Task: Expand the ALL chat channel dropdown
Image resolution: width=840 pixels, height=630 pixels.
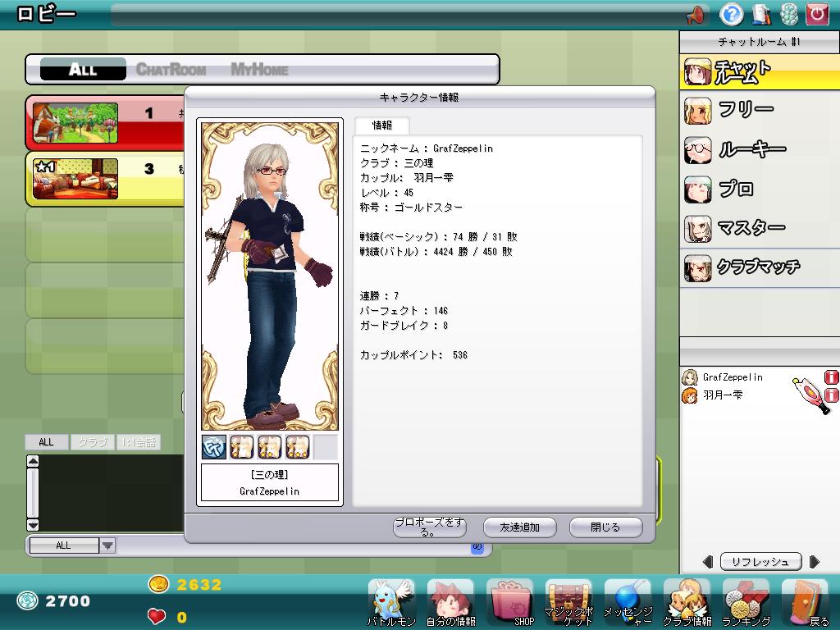Action: pyautogui.click(x=107, y=546)
